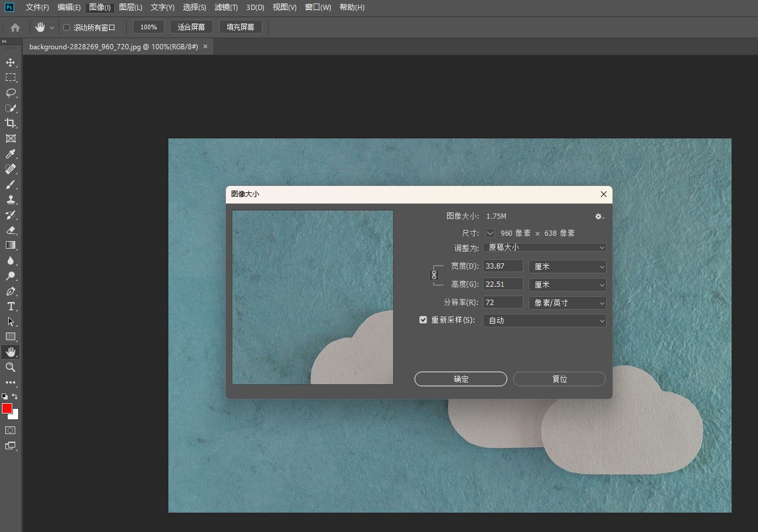Image resolution: width=758 pixels, height=532 pixels.
Task: Open the 调整为 preset dropdown
Action: pos(544,248)
